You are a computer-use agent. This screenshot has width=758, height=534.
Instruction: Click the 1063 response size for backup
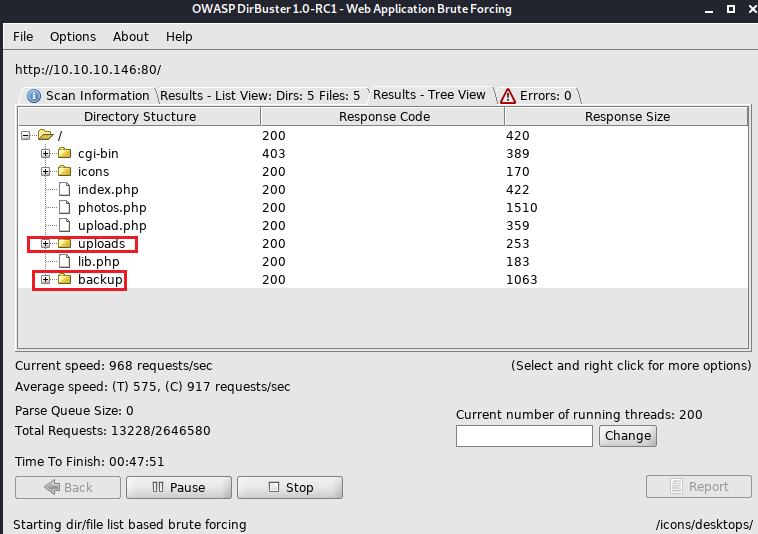click(x=522, y=280)
